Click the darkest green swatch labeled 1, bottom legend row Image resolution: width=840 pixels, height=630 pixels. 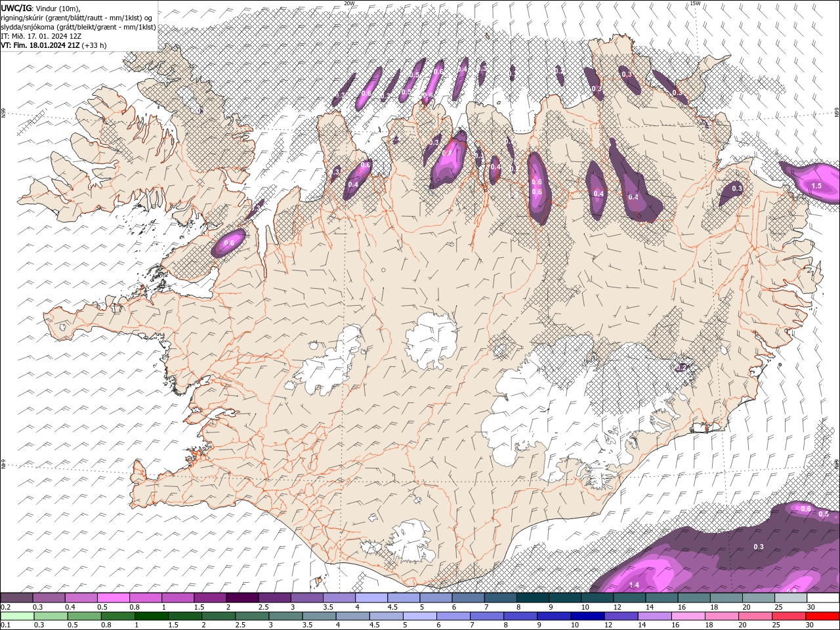152,616
